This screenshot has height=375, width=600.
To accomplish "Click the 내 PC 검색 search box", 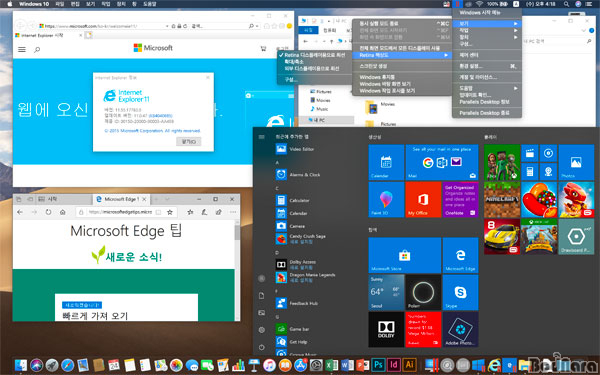I will click(557, 41).
